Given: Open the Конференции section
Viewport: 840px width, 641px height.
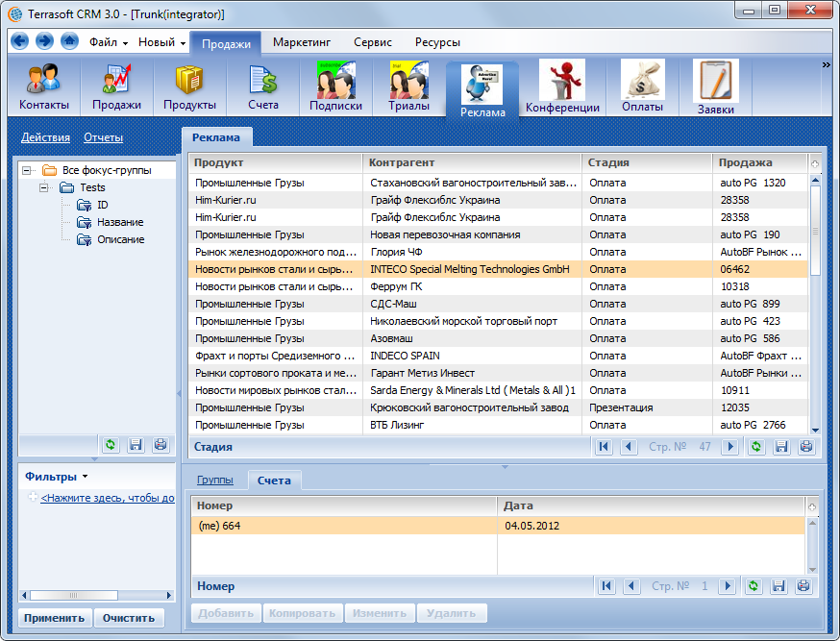Looking at the screenshot, I should point(562,86).
